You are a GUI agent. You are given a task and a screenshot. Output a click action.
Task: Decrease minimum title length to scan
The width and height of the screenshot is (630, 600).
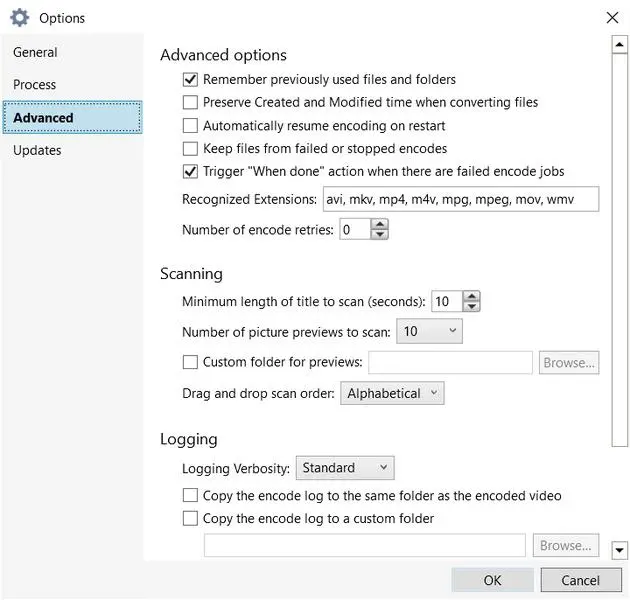tap(471, 307)
